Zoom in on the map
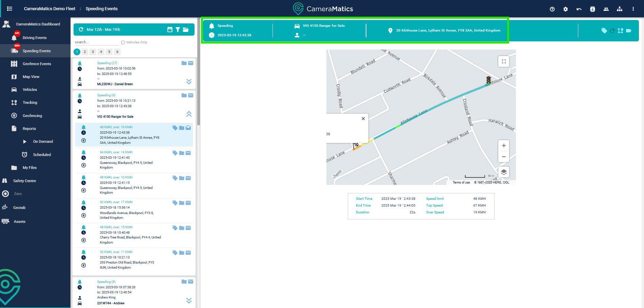The image size is (644, 308). pyautogui.click(x=504, y=146)
